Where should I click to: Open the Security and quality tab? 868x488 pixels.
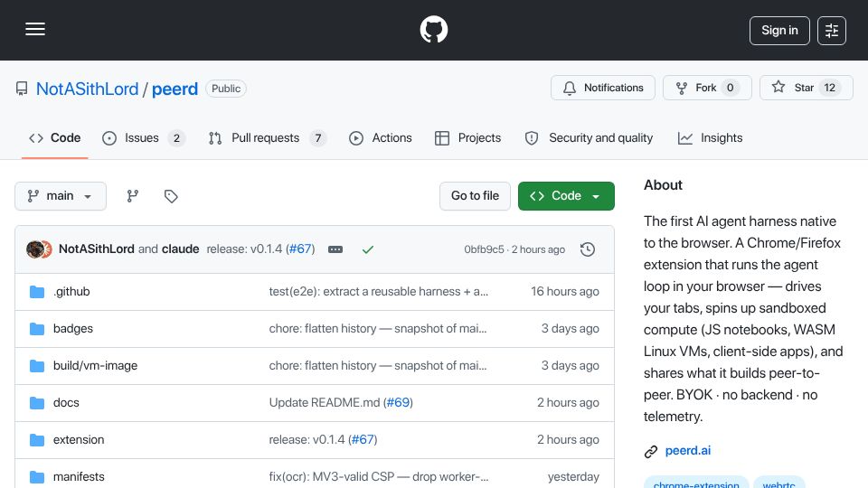click(589, 137)
